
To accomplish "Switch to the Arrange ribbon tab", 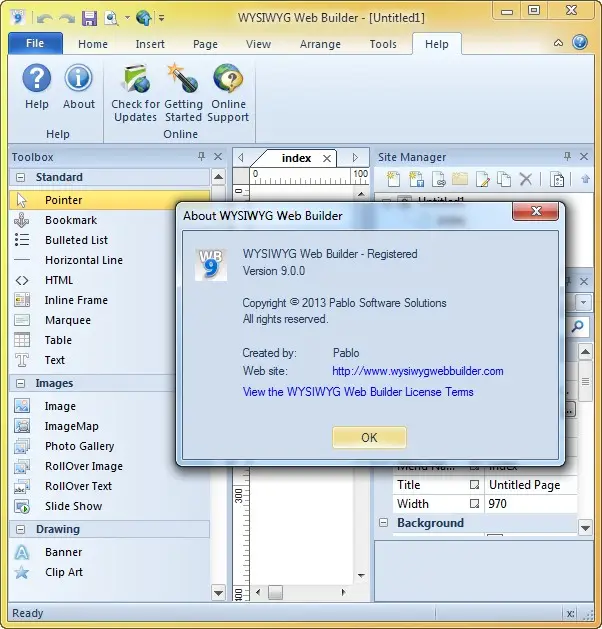I will [320, 44].
